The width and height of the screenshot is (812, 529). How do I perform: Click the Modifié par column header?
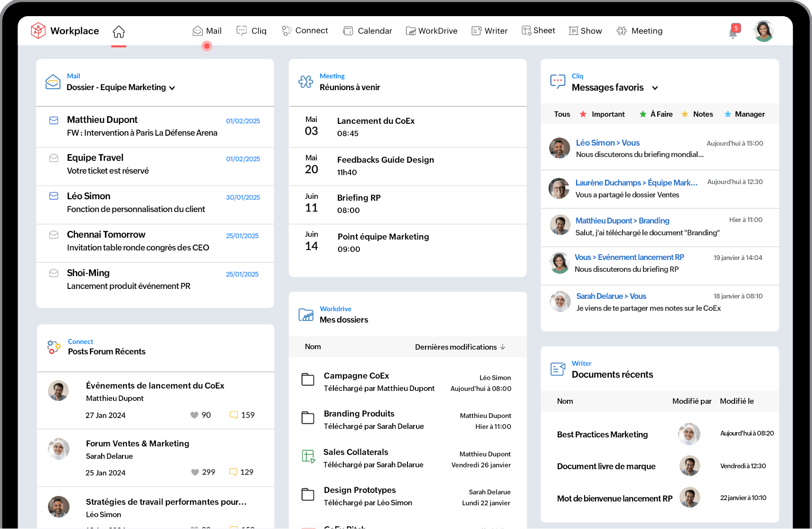[692, 401]
